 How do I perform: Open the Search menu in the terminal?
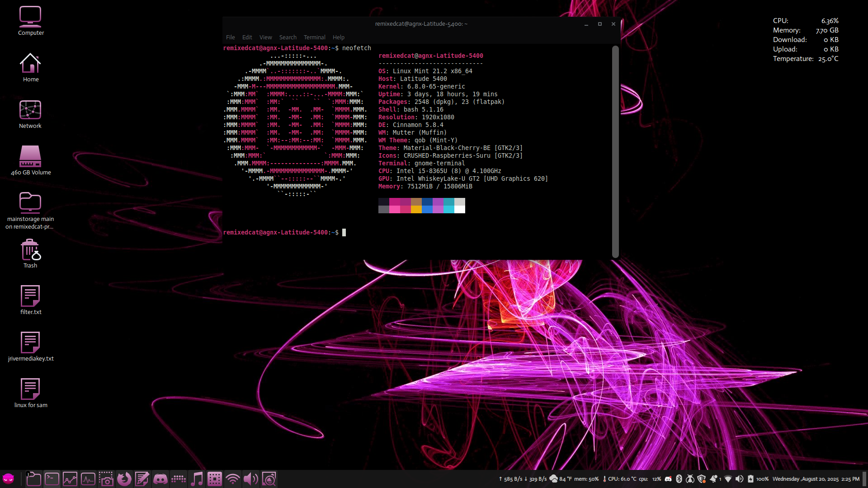point(288,37)
